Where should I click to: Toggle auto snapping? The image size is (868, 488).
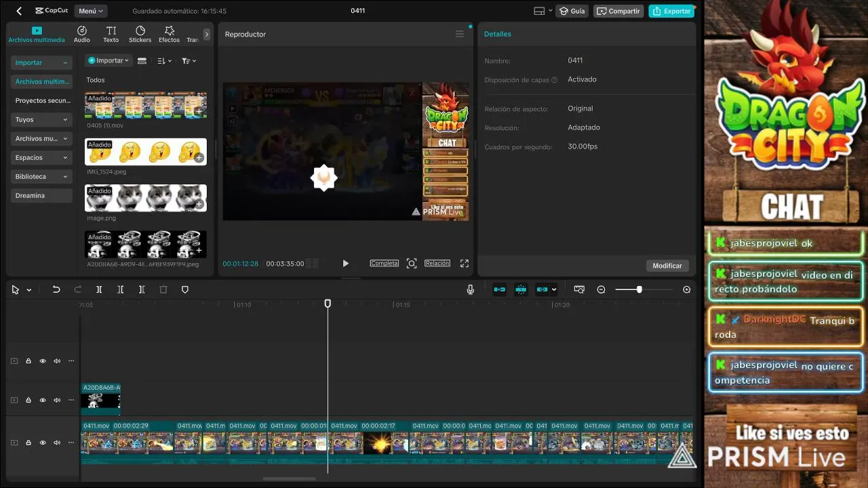point(521,289)
